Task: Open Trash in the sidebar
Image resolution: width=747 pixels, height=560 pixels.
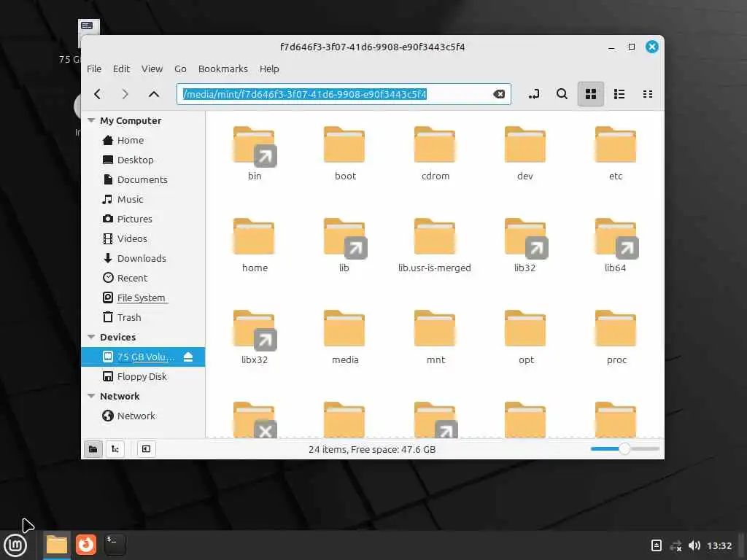Action: [143, 318]
